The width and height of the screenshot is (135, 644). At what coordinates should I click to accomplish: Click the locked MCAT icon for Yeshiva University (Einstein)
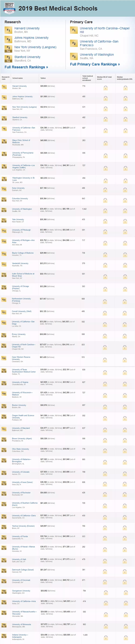[x=105, y=528]
